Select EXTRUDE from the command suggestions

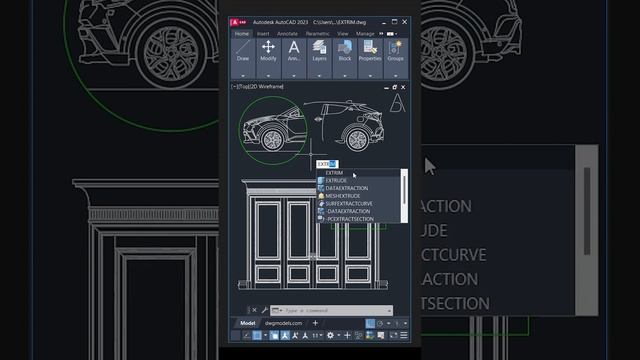coord(358,180)
